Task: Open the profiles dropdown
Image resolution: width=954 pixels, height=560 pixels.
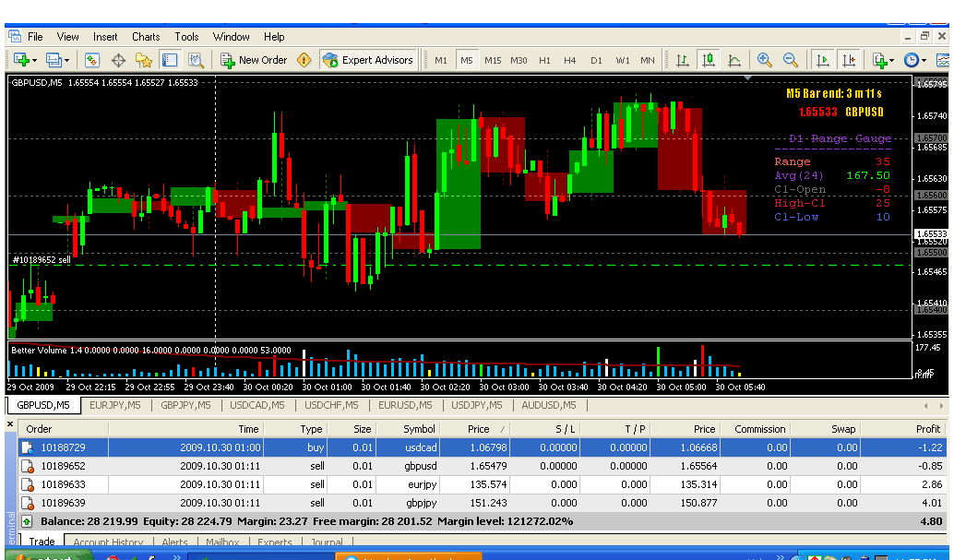Action: click(66, 61)
